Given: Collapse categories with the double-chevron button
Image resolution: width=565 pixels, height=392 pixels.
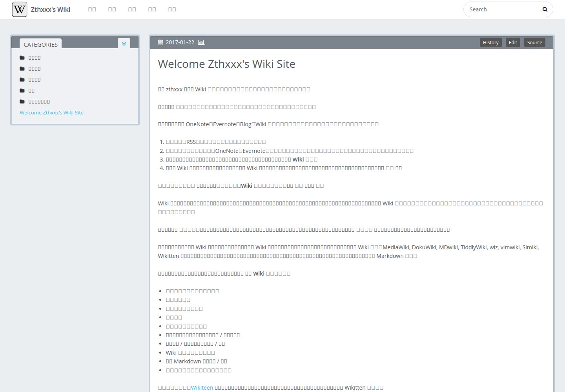Looking at the screenshot, I should (x=124, y=44).
